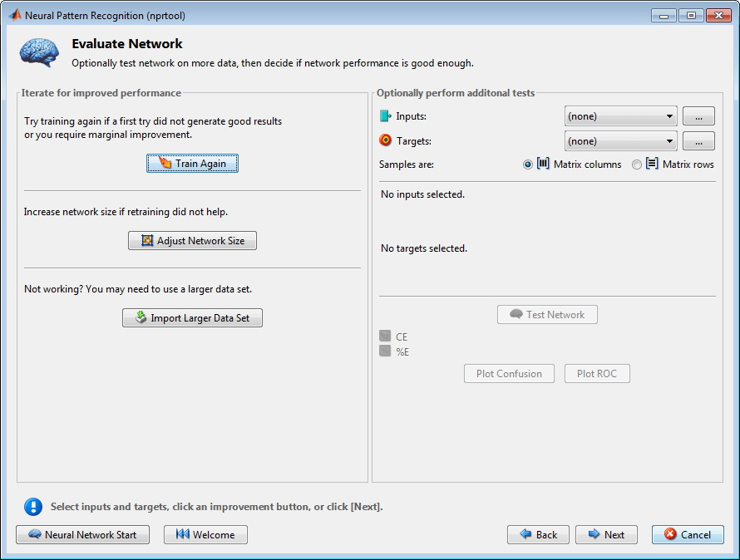Minimize the nprtool window
This screenshot has width=740, height=560.
pos(664,16)
